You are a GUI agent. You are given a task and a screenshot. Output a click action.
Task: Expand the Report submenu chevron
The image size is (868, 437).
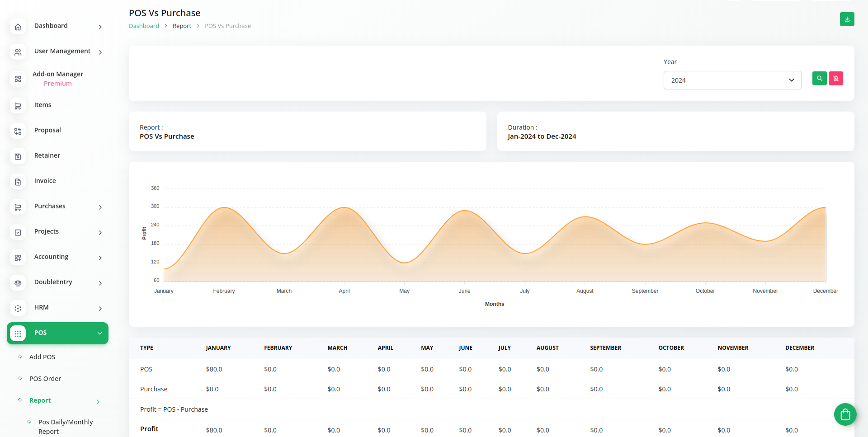click(x=98, y=402)
